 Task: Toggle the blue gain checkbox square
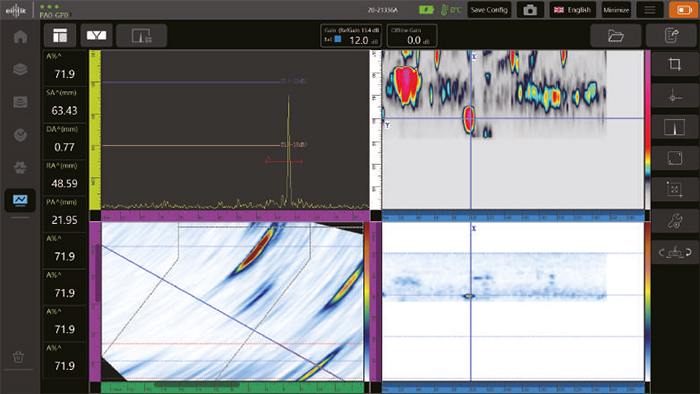tap(338, 39)
